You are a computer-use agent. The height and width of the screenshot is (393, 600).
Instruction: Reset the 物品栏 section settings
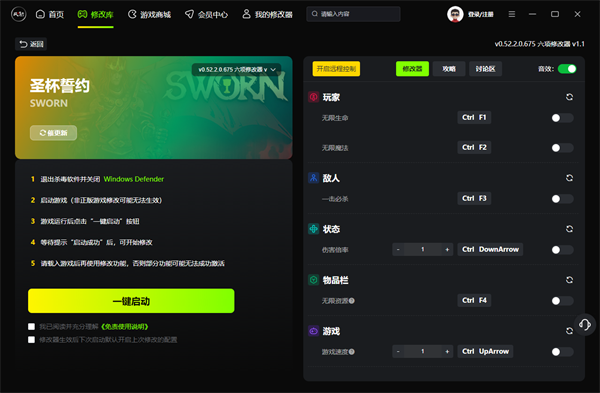click(569, 280)
